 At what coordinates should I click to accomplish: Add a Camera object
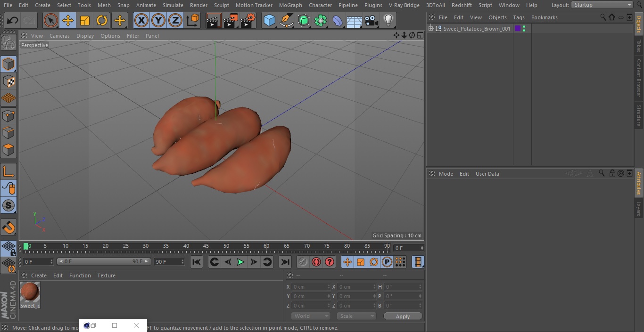372,20
